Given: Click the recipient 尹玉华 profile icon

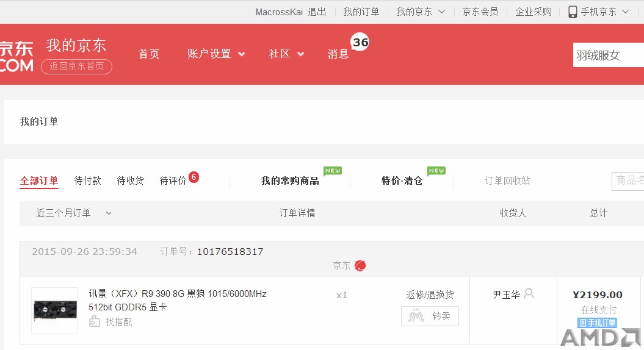Looking at the screenshot, I should [529, 294].
